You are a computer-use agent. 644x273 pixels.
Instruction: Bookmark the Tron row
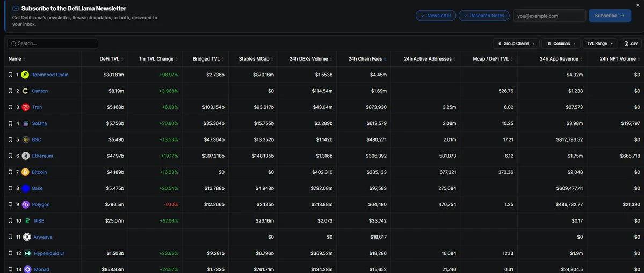coord(11,107)
